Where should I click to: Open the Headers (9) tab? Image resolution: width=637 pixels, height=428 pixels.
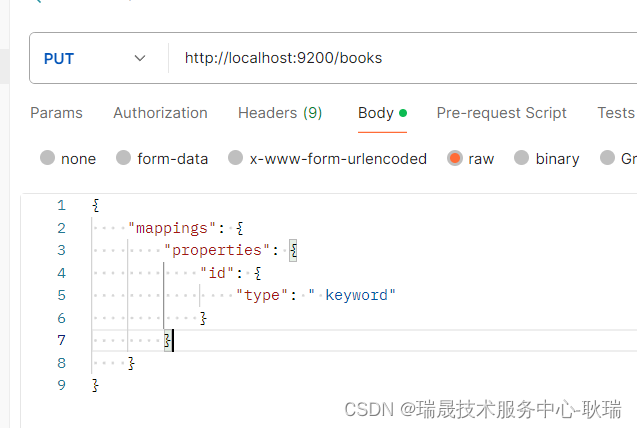point(280,113)
